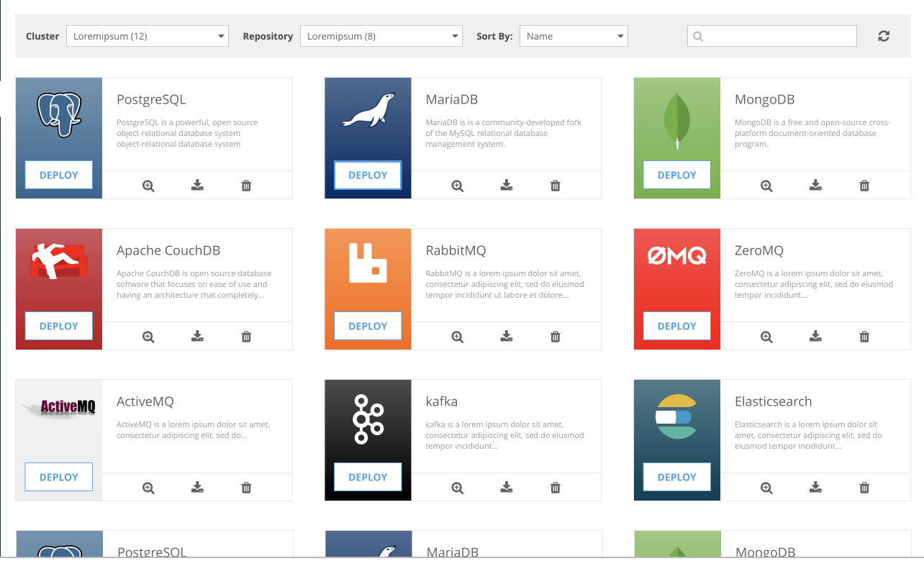Download the ZeroMQ chart
924x561 pixels.
[815, 337]
